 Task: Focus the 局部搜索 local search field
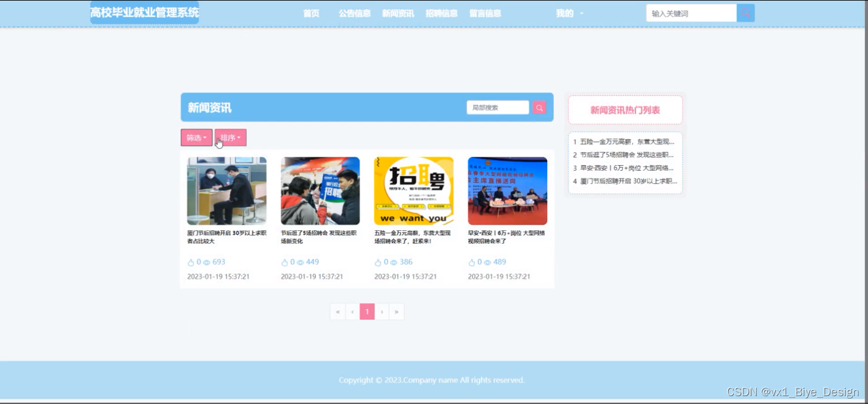497,108
